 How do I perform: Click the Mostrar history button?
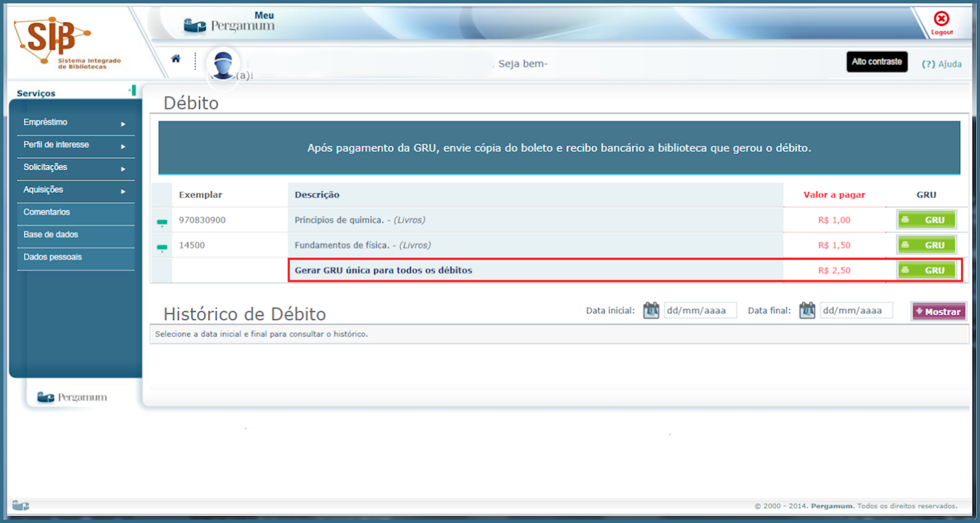[x=938, y=311]
